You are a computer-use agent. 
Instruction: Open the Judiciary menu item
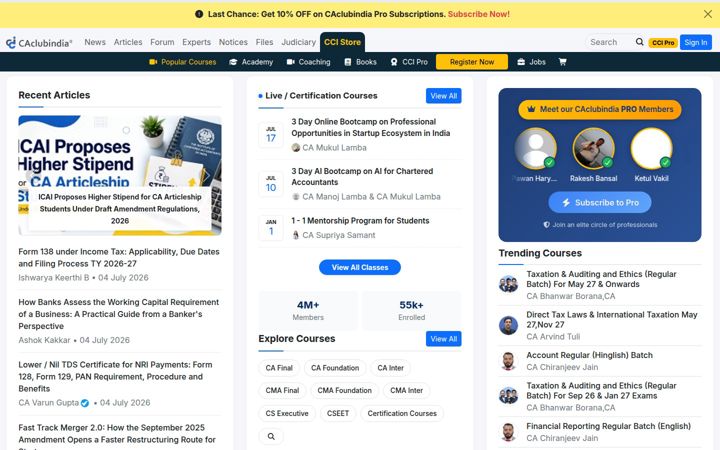pos(298,42)
